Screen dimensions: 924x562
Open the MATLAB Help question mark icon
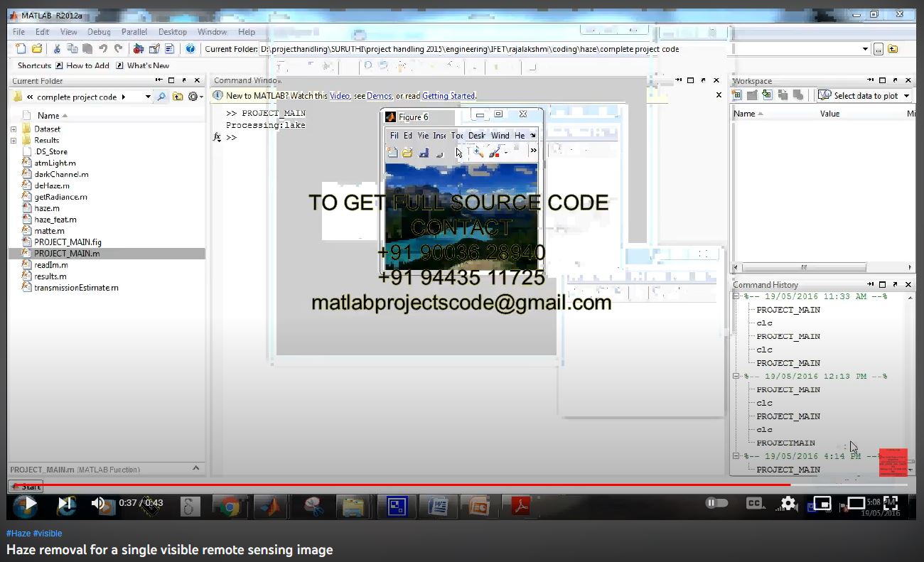pos(190,49)
